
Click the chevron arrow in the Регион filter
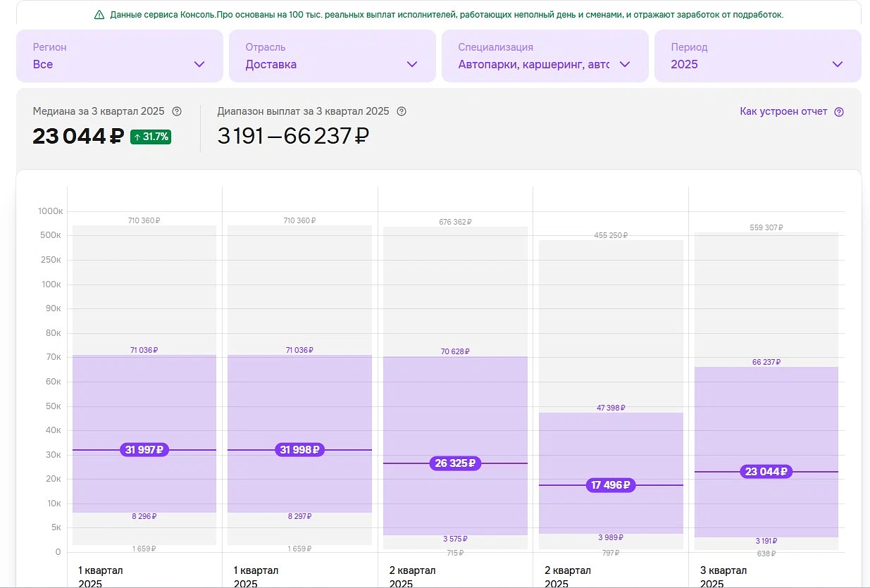point(199,64)
